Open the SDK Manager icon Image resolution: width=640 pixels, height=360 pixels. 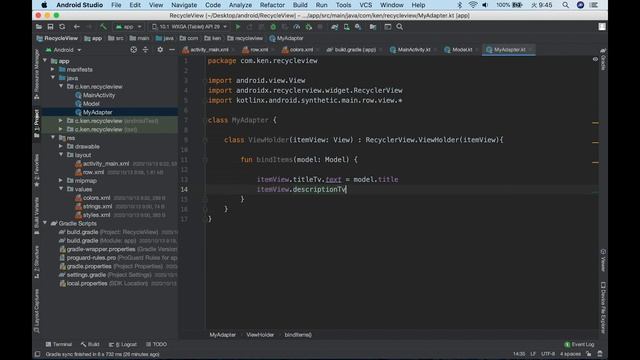tap(358, 27)
